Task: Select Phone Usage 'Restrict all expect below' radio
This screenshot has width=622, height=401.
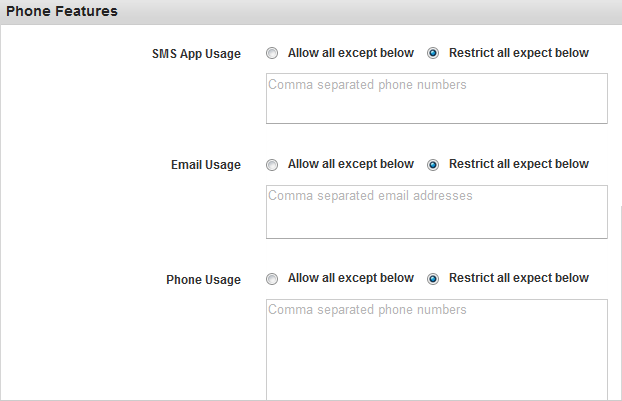Action: 433,279
